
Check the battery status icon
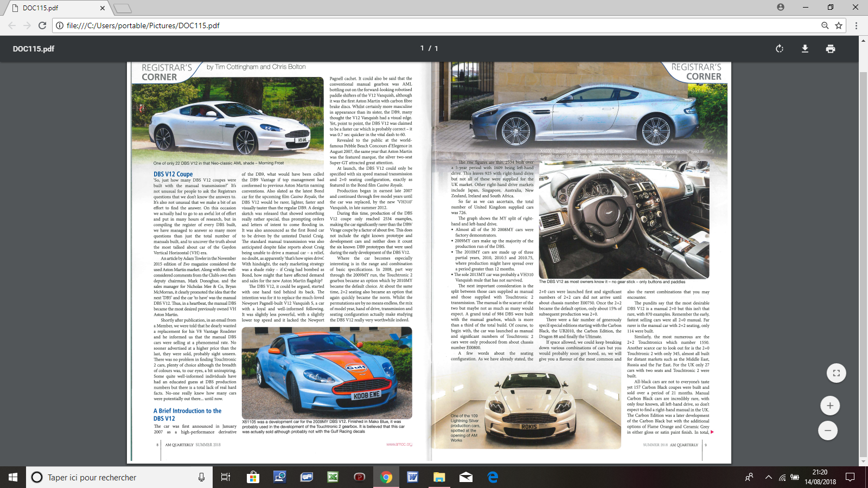click(x=795, y=477)
